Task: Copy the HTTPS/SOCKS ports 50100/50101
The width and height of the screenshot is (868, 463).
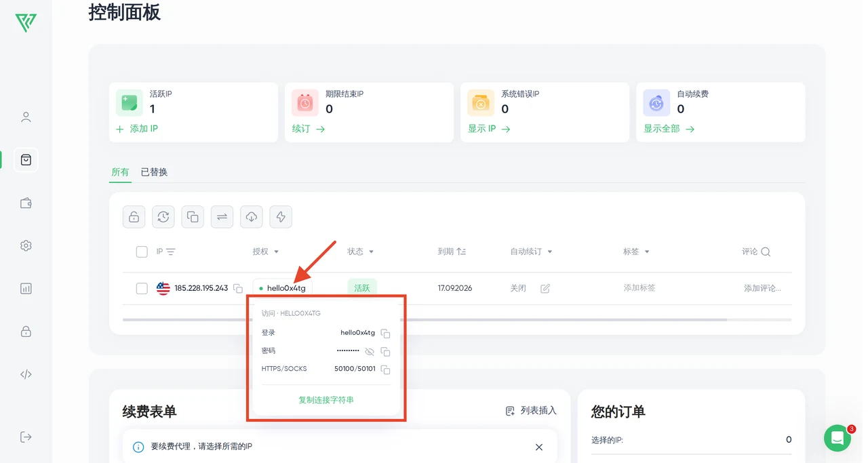Action: (385, 369)
